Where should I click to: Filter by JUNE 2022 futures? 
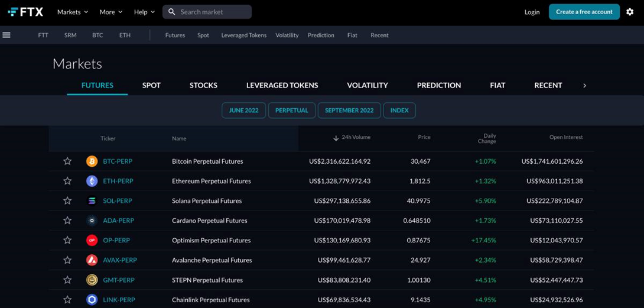click(x=244, y=111)
